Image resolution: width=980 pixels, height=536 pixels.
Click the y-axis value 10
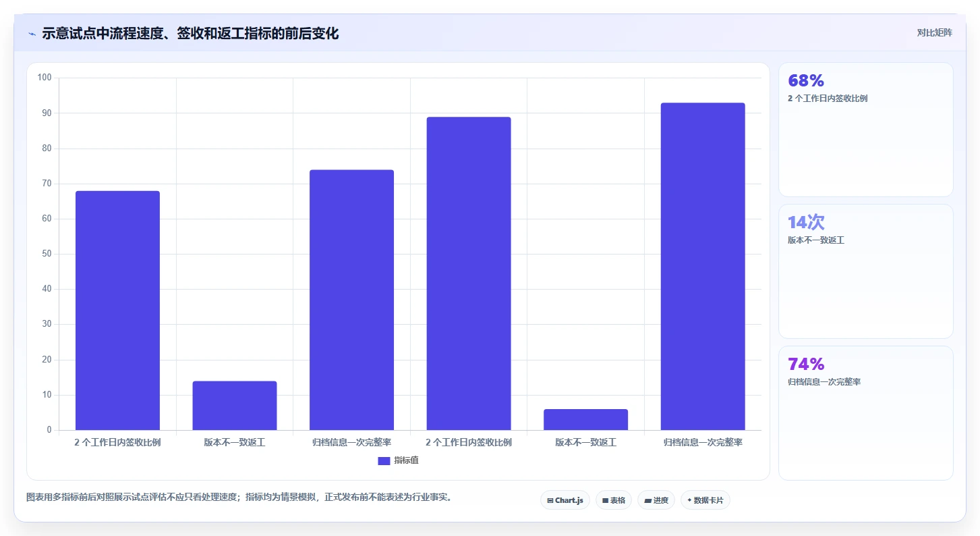[x=47, y=395]
